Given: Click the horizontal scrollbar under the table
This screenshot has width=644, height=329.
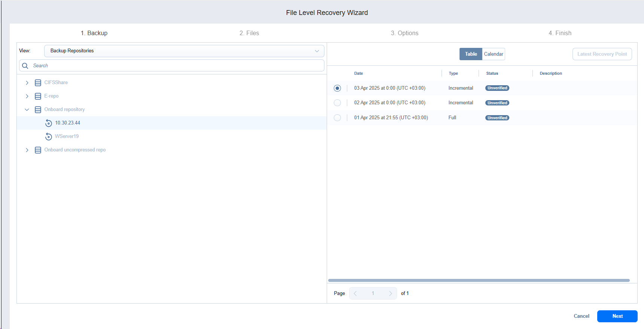Looking at the screenshot, I should coord(479,280).
